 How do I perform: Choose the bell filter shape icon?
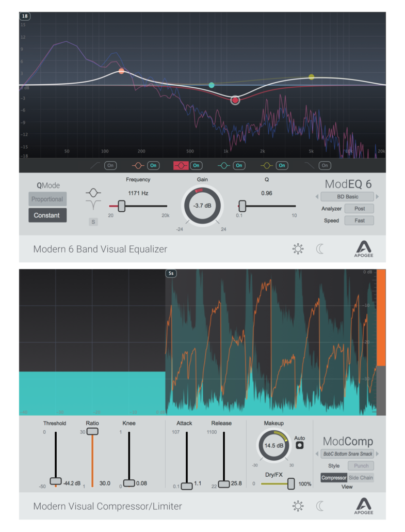93,193
